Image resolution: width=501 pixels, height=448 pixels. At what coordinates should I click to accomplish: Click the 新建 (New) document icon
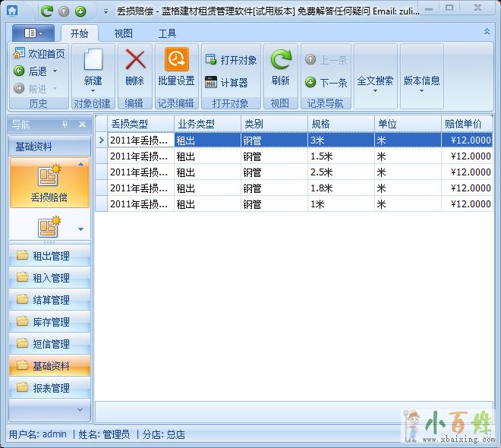pos(93,61)
